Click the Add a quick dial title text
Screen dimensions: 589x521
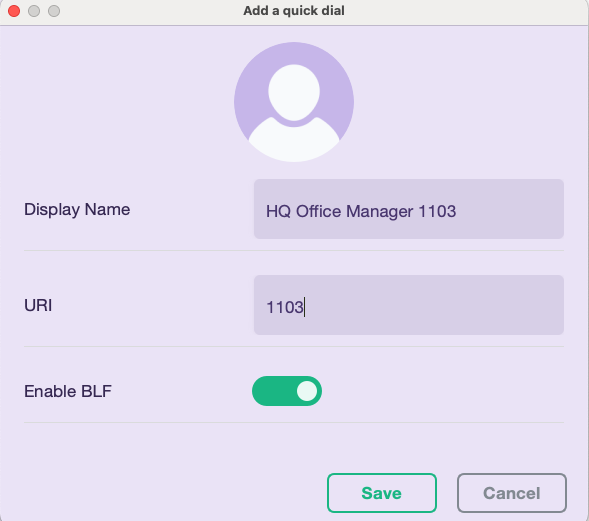[x=294, y=11]
